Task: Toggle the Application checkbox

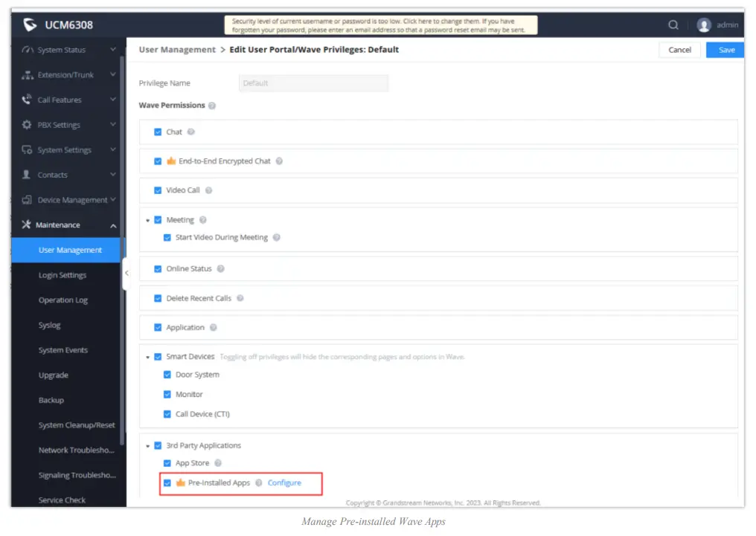Action: (158, 328)
